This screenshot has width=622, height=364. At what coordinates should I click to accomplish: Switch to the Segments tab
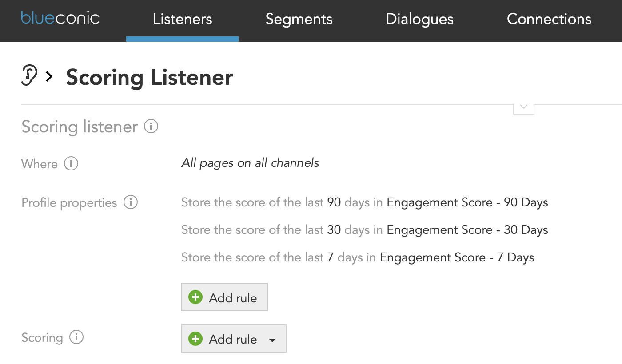click(x=299, y=19)
